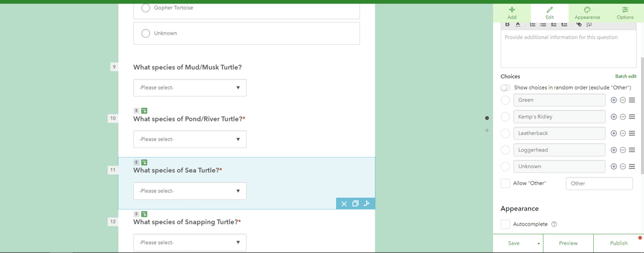The height and width of the screenshot is (253, 644).
Task: Duplicate the selected Sea Turtle question
Action: 355,204
